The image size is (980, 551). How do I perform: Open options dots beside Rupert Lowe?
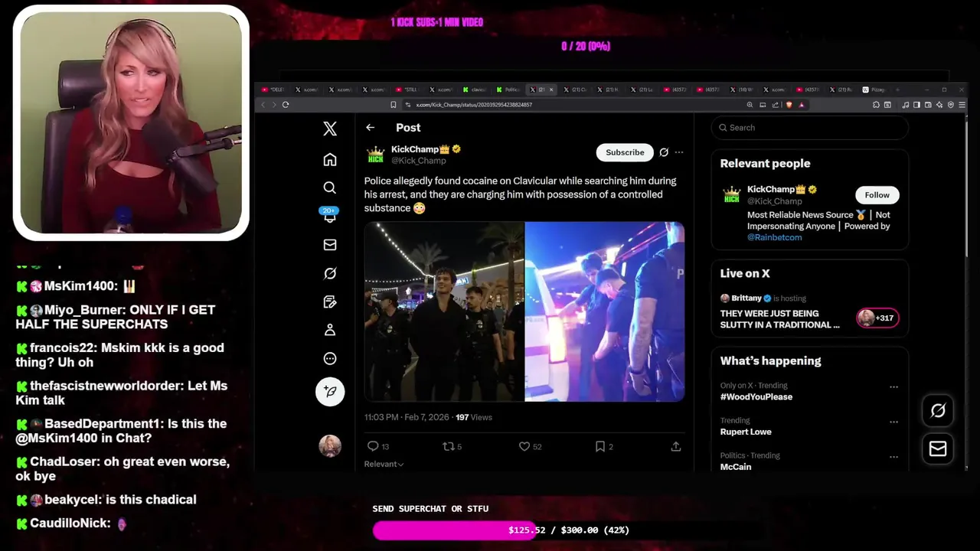[x=893, y=422]
